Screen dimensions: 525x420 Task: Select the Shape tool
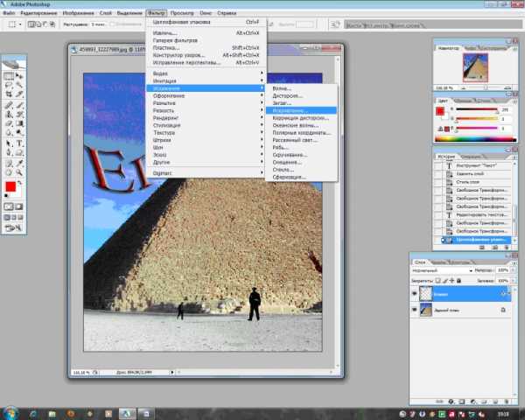click(19, 153)
